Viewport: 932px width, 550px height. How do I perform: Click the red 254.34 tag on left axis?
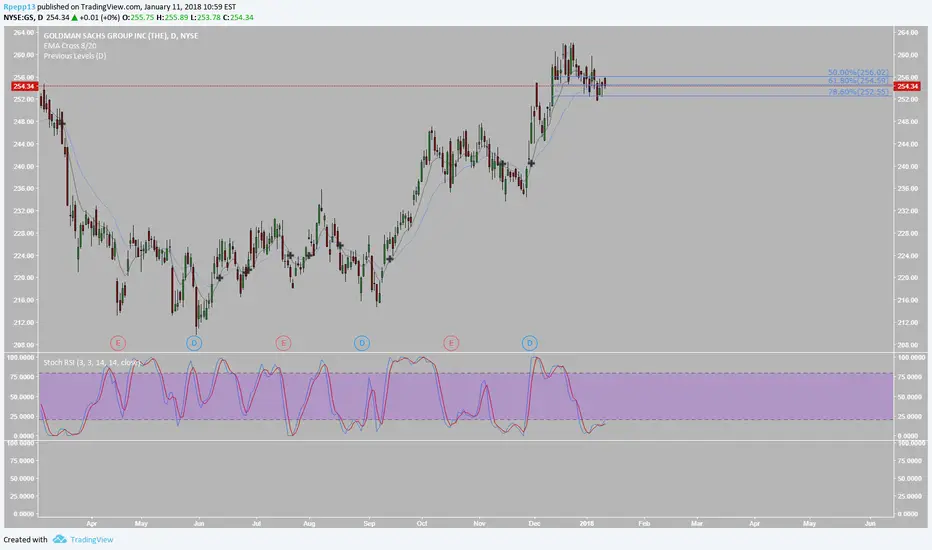[x=24, y=87]
